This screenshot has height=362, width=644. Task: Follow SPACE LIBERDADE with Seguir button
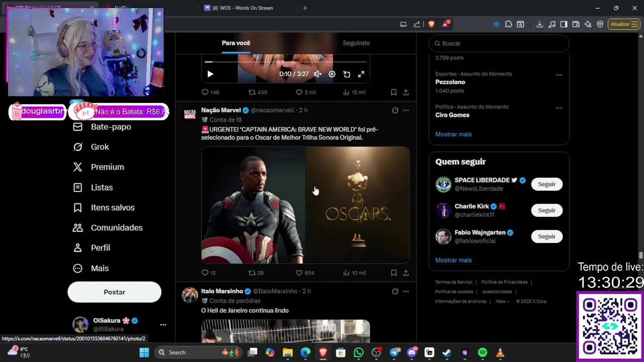tap(547, 184)
